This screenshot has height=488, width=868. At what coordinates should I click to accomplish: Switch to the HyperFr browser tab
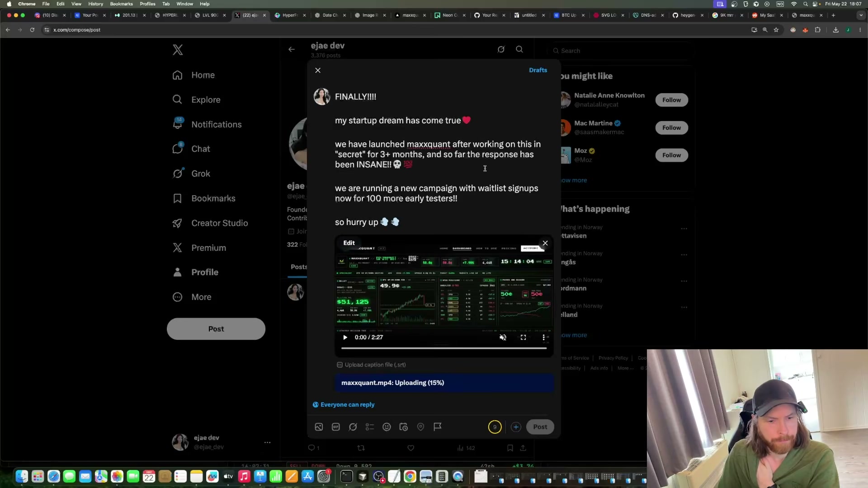tap(289, 15)
